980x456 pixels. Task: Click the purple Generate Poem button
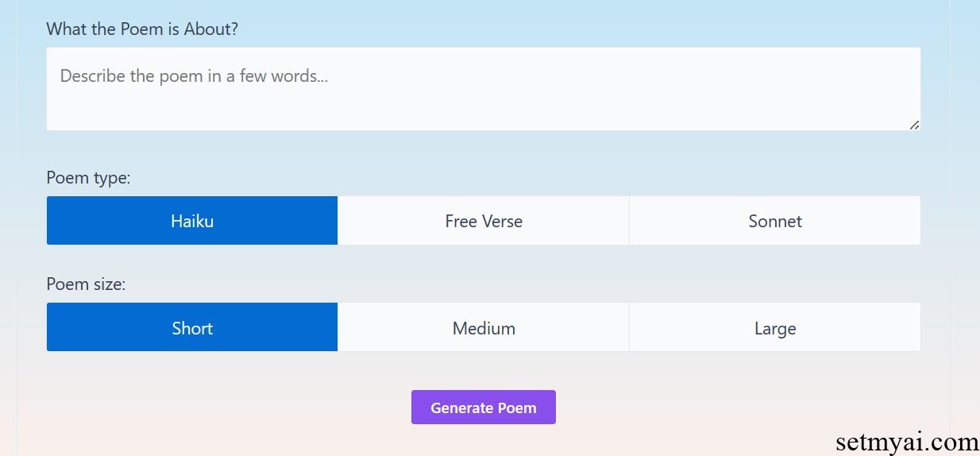[x=484, y=408]
